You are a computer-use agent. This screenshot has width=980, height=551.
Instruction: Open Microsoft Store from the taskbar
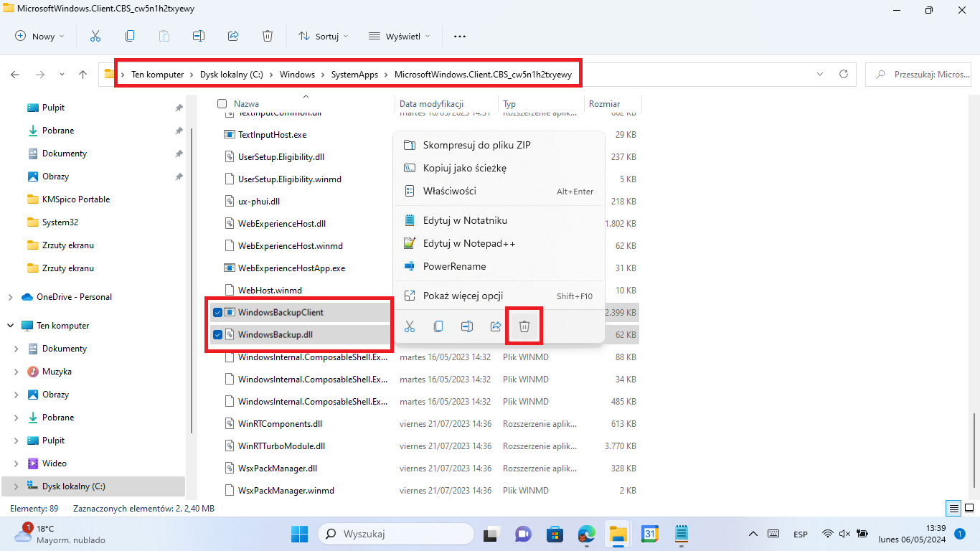point(555,534)
